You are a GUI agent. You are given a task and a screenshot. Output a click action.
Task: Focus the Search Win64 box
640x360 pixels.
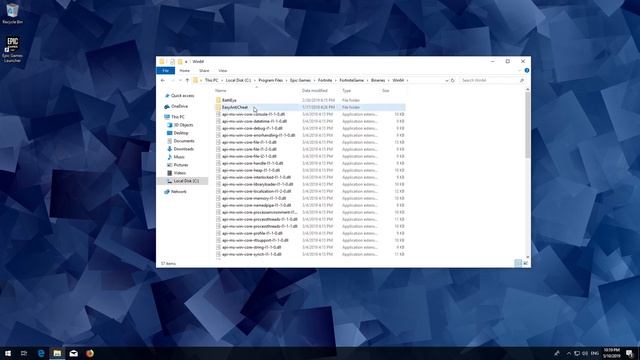(492, 80)
